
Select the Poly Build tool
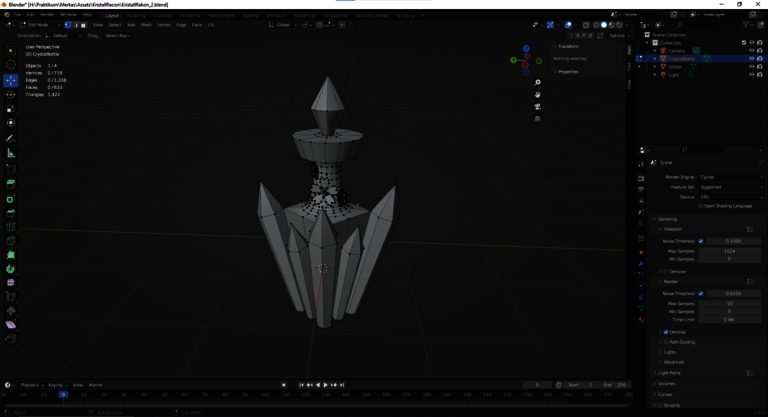coord(11,255)
